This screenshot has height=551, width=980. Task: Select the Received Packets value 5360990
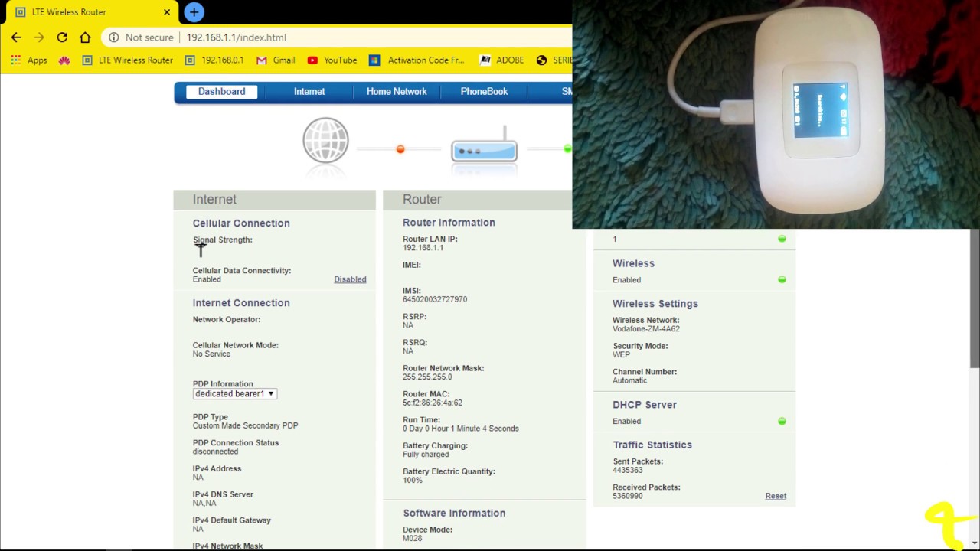[628, 496]
